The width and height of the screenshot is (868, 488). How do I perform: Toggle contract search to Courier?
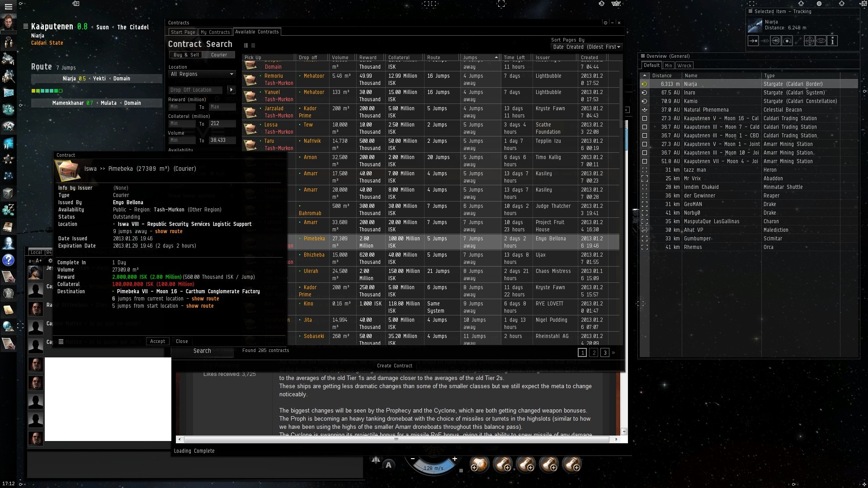(219, 55)
